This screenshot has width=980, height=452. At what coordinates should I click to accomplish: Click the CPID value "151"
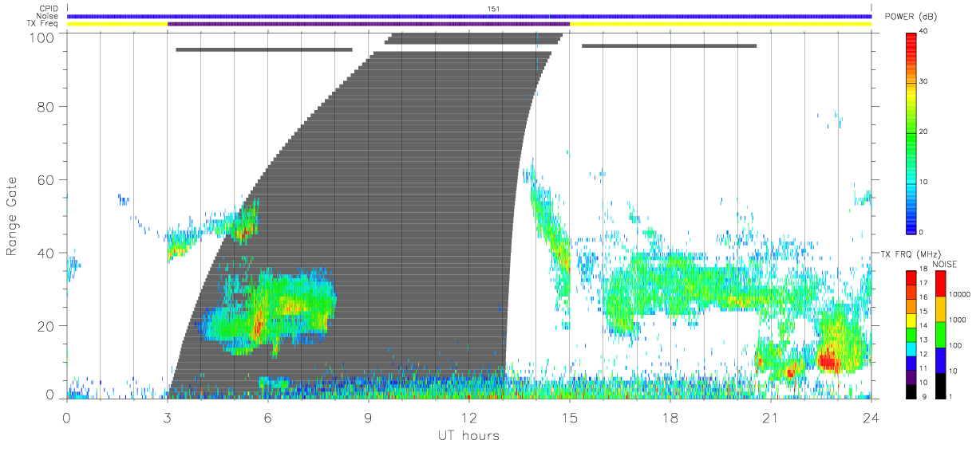click(494, 9)
